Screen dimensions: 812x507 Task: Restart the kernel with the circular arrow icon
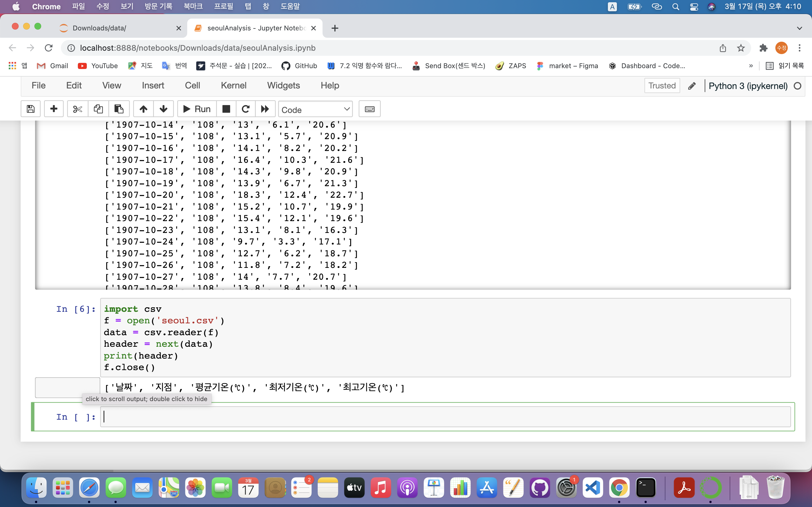[x=246, y=109]
